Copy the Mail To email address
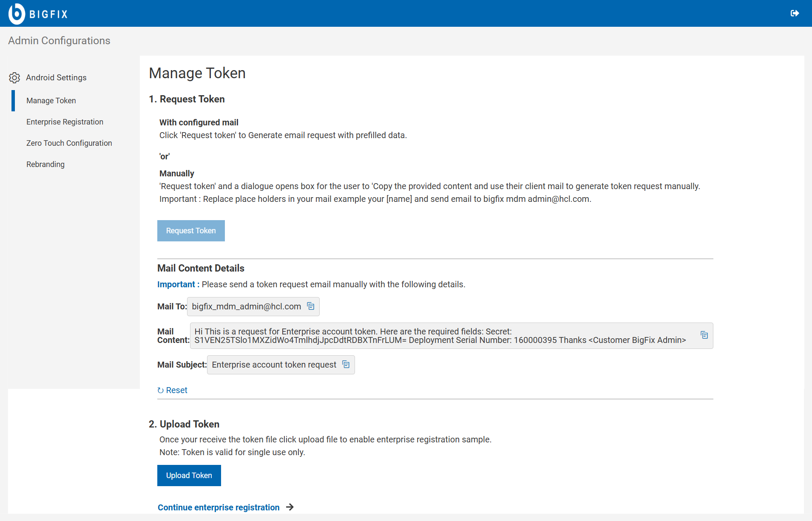 311,306
